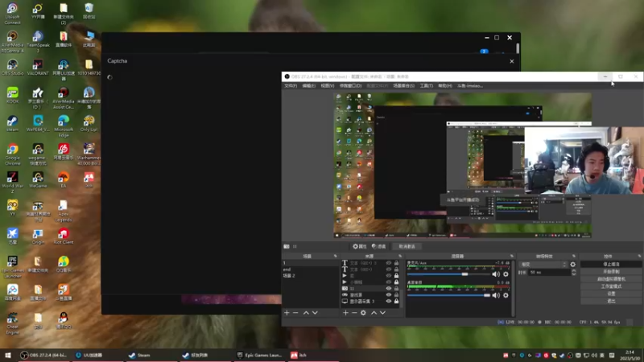Open the World War Z desktop icon
The width and height of the screenshot is (644, 362).
click(12, 183)
